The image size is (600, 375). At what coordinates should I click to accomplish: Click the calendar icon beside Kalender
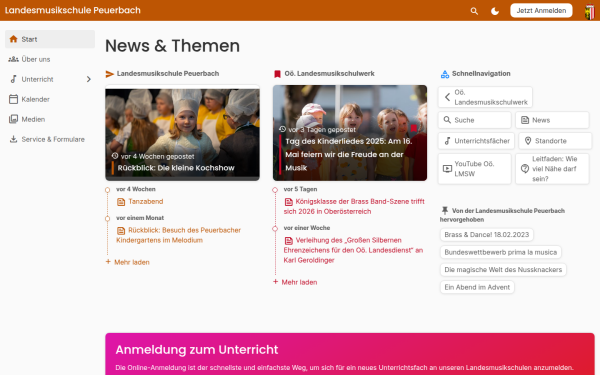[13, 99]
